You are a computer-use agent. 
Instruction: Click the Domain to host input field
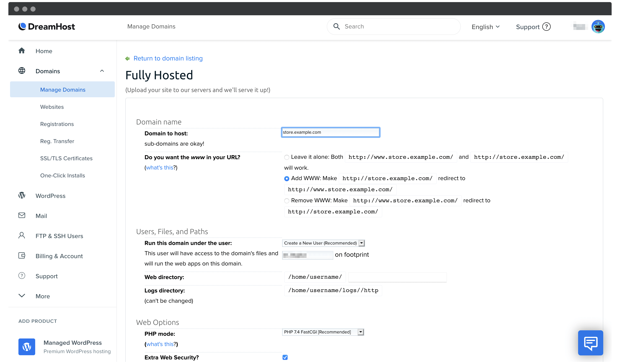(330, 132)
